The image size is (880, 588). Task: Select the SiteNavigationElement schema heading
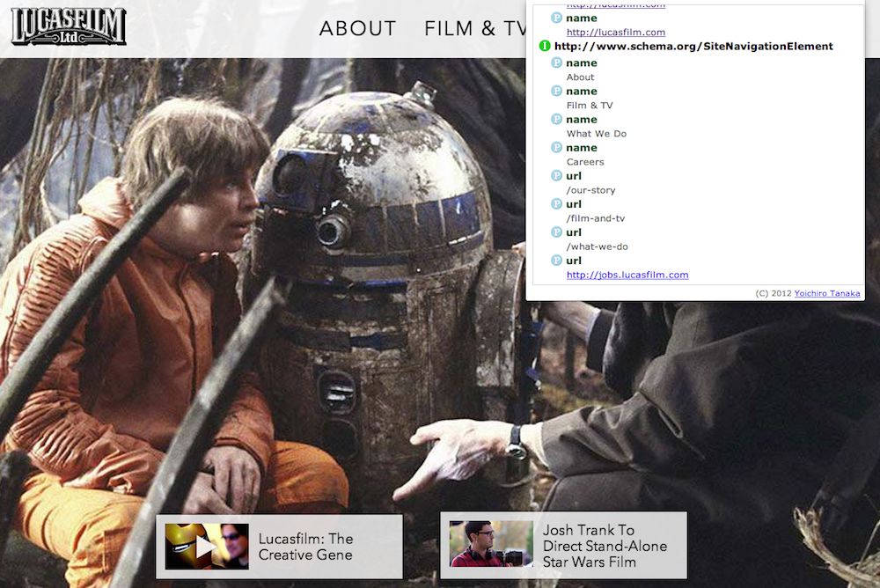[693, 47]
